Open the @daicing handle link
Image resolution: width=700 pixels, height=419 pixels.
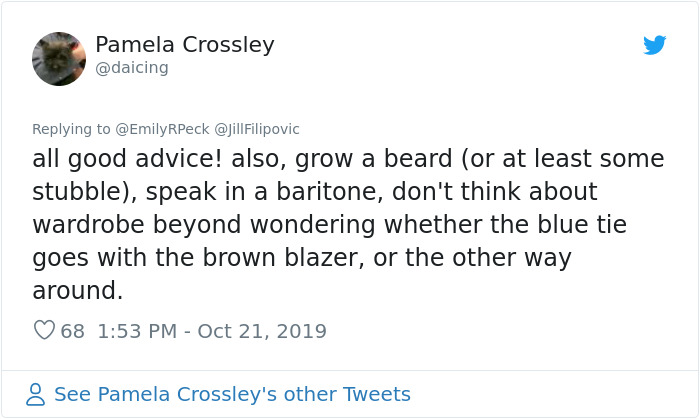point(131,68)
